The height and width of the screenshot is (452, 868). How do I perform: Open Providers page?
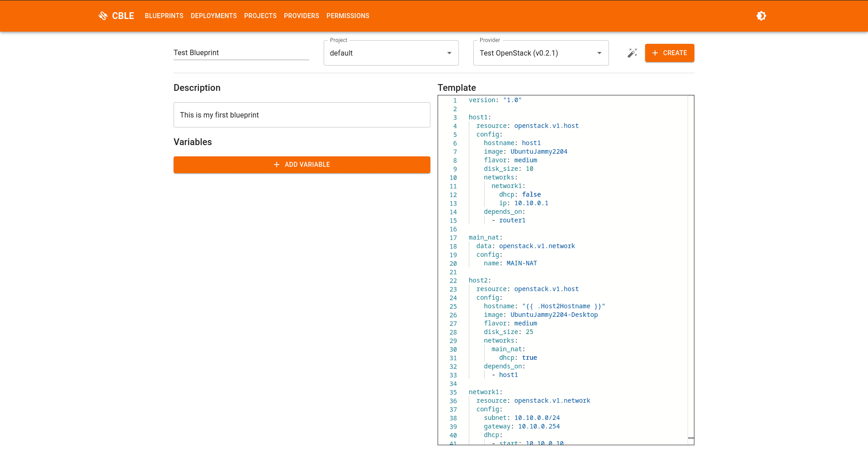[x=302, y=16]
